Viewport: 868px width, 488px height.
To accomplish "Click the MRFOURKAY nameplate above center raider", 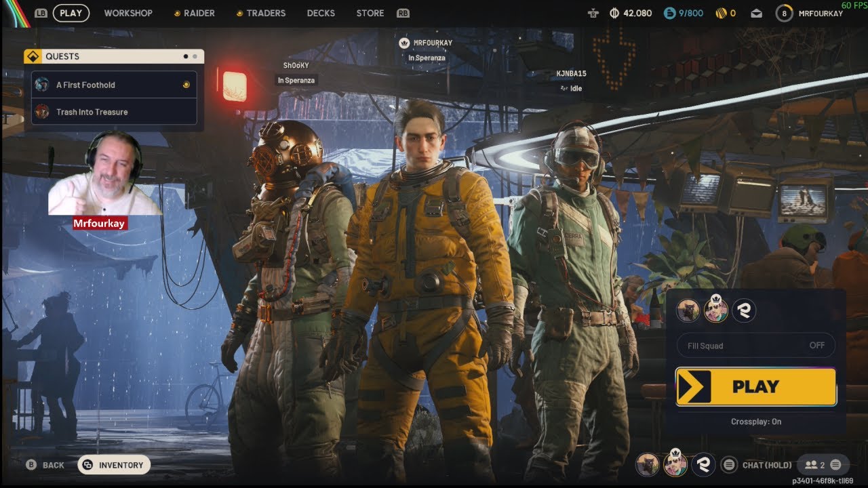I will (x=433, y=43).
